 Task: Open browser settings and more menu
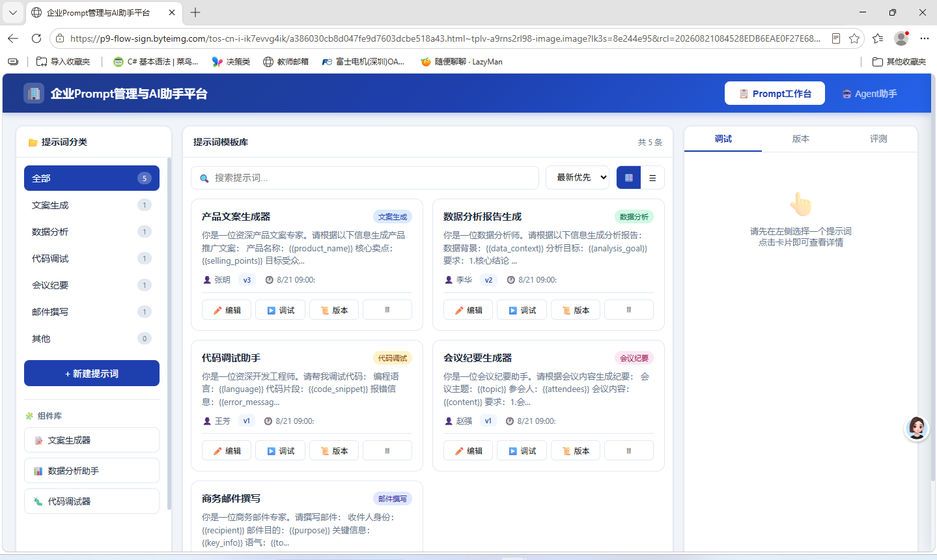tap(925, 38)
